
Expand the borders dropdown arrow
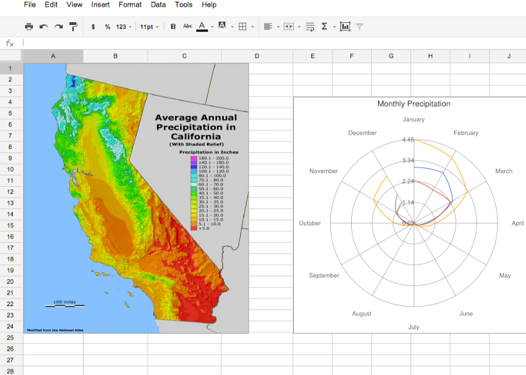coord(253,27)
